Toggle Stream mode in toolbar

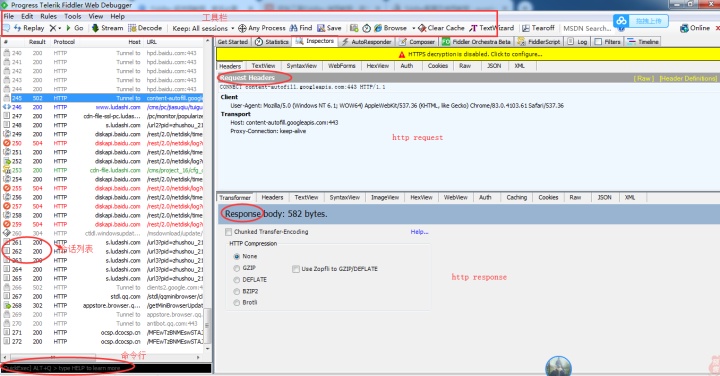[x=107, y=28]
